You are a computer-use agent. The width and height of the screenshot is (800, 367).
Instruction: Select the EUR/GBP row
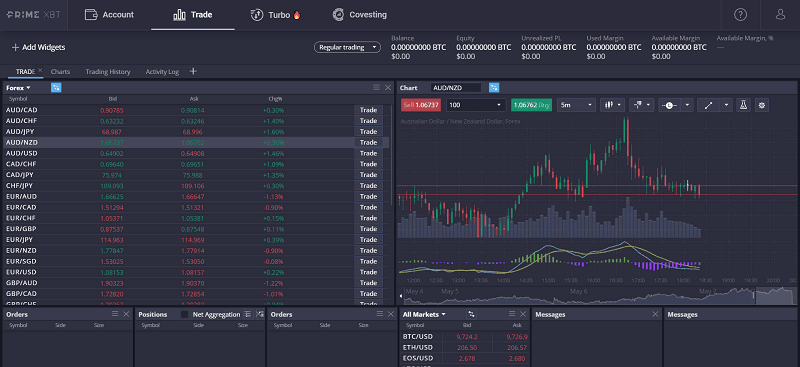(197, 229)
